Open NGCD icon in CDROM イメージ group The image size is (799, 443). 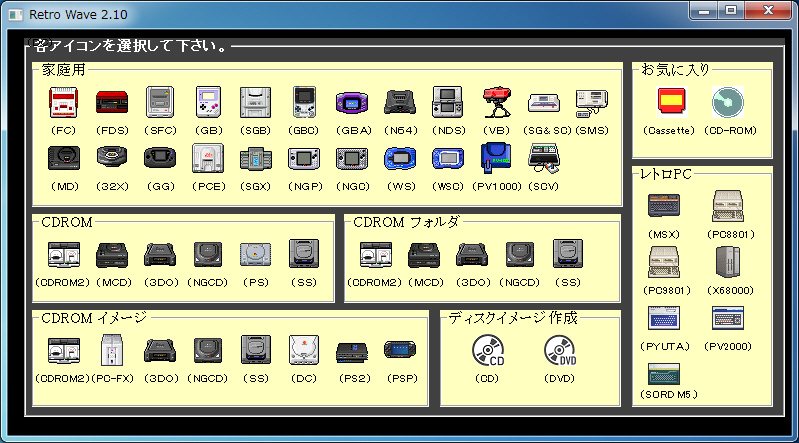click(208, 350)
